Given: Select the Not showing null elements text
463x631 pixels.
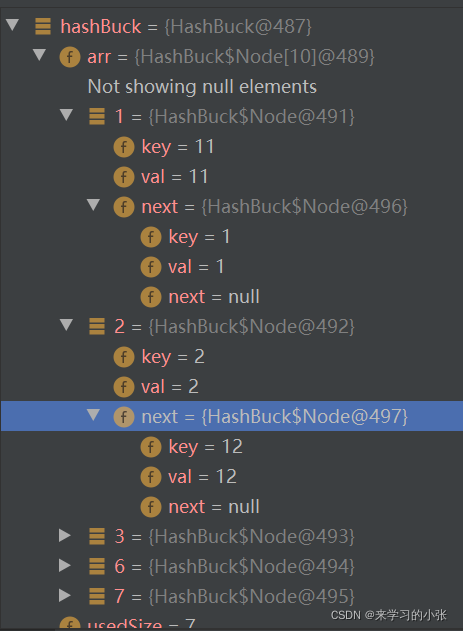Looking at the screenshot, I should pos(202,87).
